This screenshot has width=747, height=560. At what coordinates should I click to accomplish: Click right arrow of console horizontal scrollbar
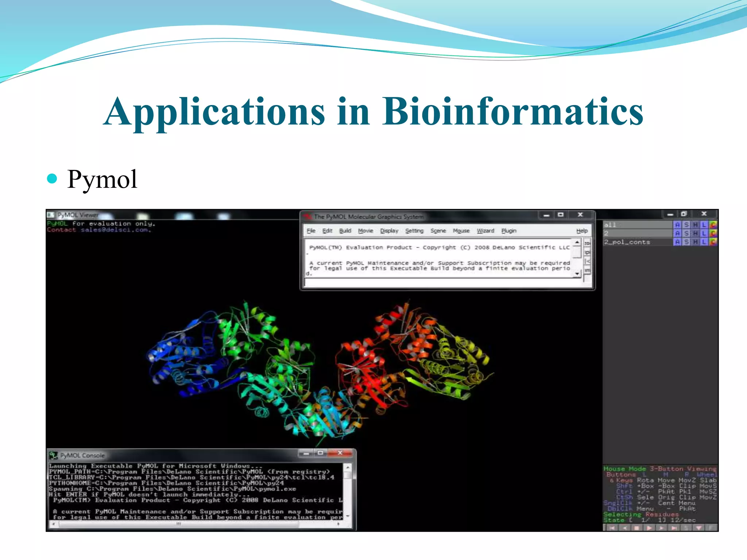click(x=339, y=524)
